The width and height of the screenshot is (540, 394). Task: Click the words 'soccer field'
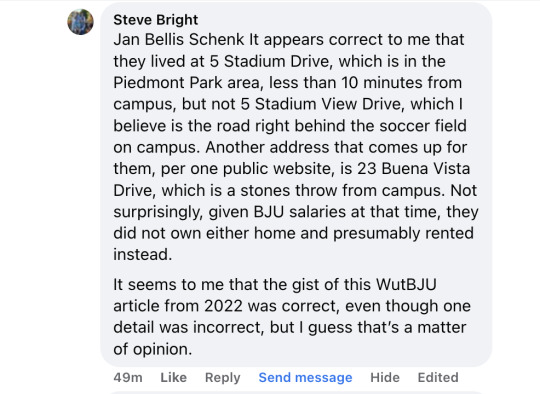(423, 126)
